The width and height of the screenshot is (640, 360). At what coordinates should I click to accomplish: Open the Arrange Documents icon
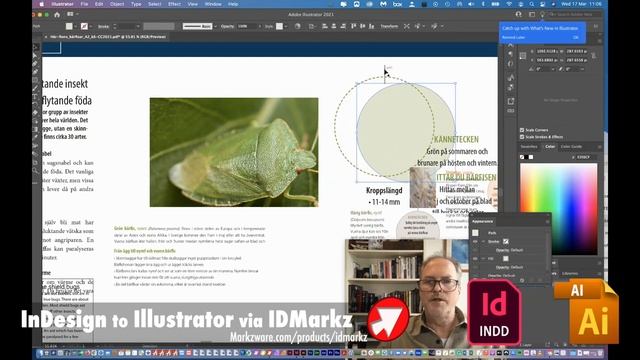click(x=71, y=14)
